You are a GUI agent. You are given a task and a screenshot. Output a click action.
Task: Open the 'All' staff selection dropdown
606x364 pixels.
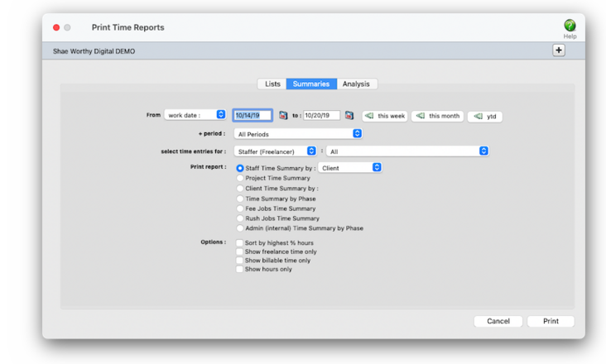pyautogui.click(x=407, y=151)
